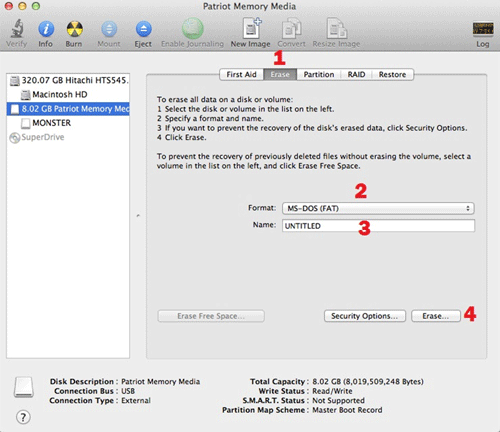Click the Burn radiation icon
Viewport: 500px width, 432px height.
tap(74, 29)
